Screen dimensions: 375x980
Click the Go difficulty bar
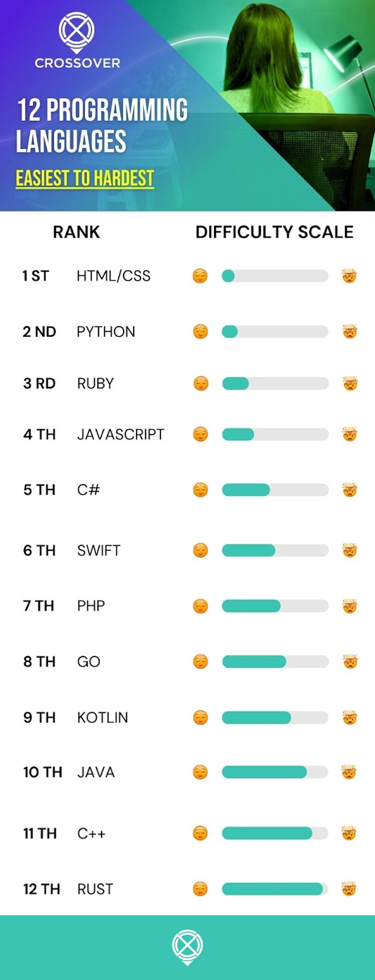(275, 661)
